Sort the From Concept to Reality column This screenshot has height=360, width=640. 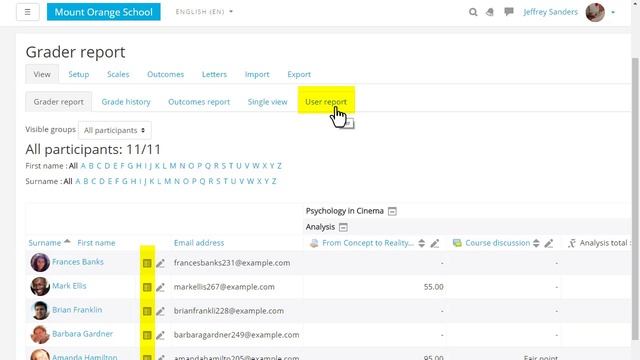click(x=422, y=243)
